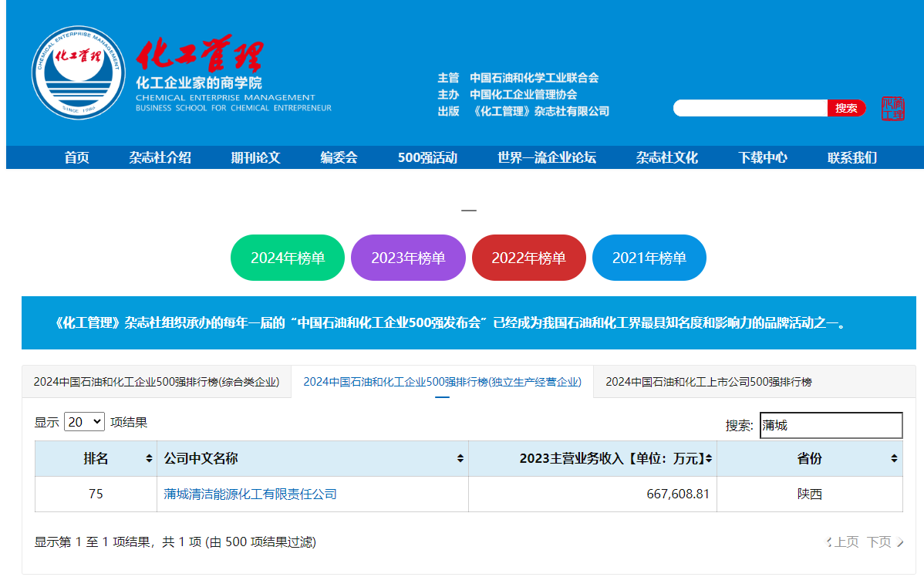Click the red seal stamp icon

pyautogui.click(x=892, y=109)
